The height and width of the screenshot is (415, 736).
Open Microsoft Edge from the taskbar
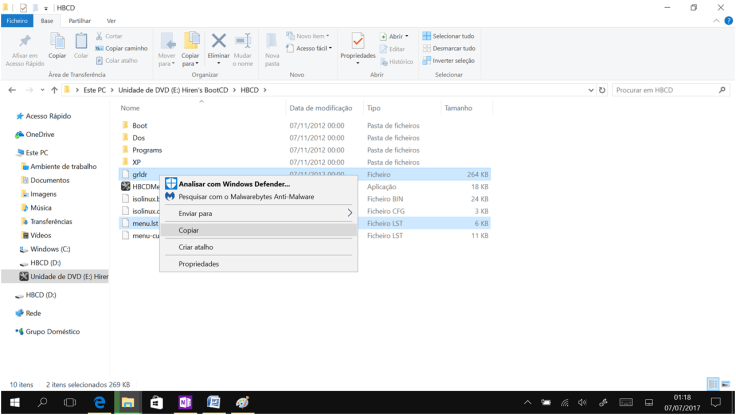coord(99,402)
